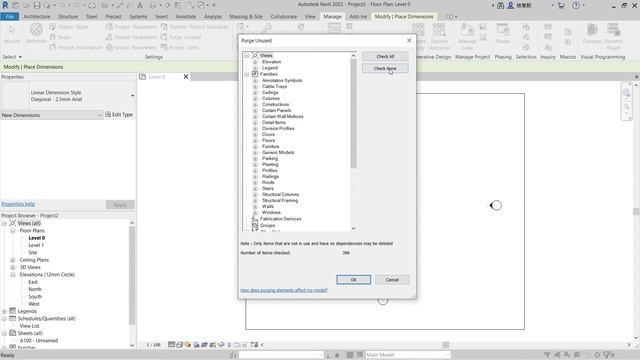This screenshot has height=360, width=640.
Task: Collapse Floor Plans in Project Browser
Action: coord(13,231)
